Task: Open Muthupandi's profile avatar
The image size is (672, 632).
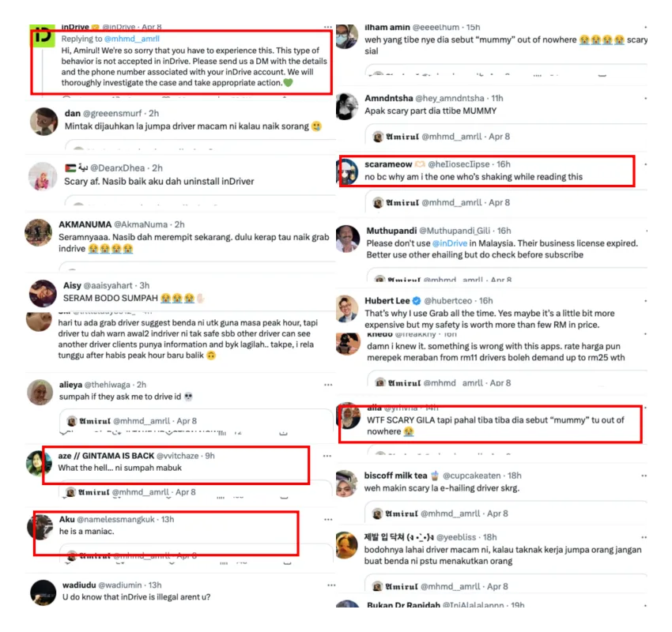Action: [348, 239]
